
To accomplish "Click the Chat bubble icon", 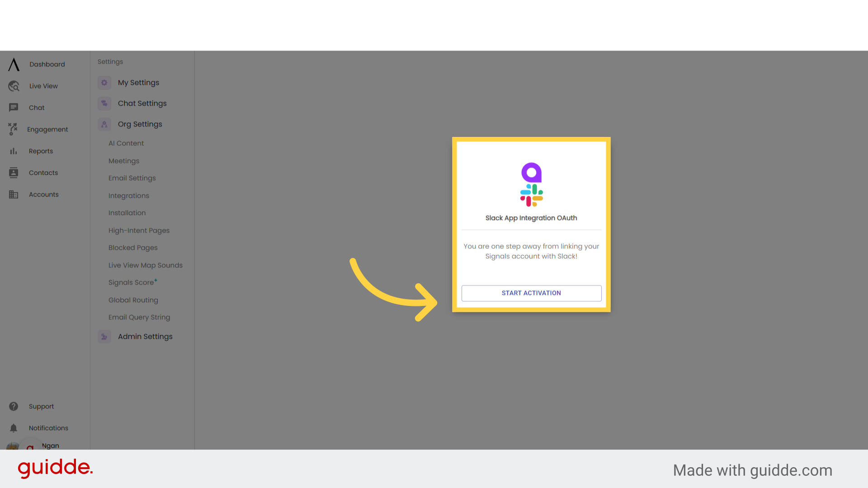I will click(x=14, y=108).
